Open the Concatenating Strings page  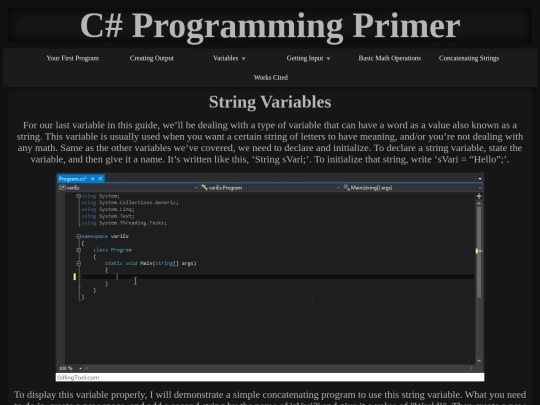(x=469, y=58)
